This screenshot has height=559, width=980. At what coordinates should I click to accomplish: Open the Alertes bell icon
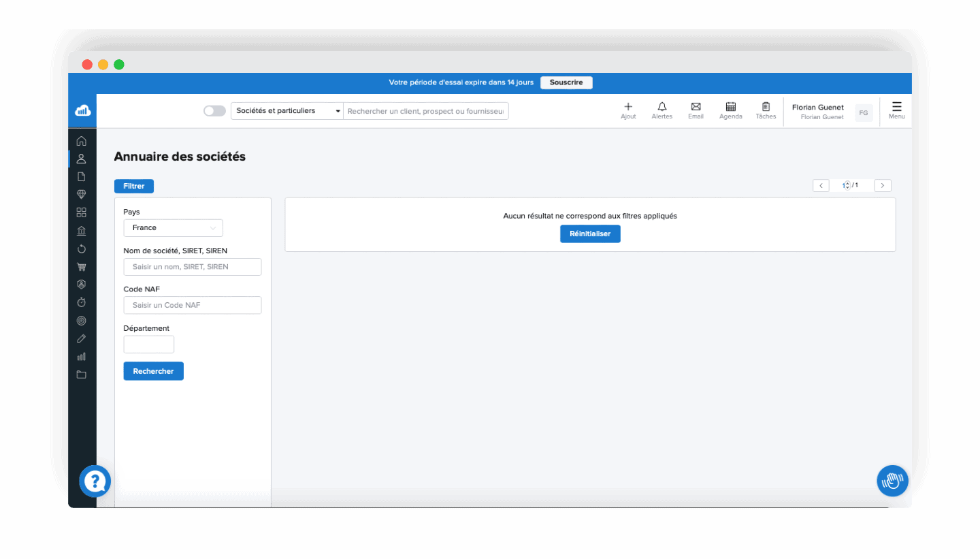tap(661, 107)
